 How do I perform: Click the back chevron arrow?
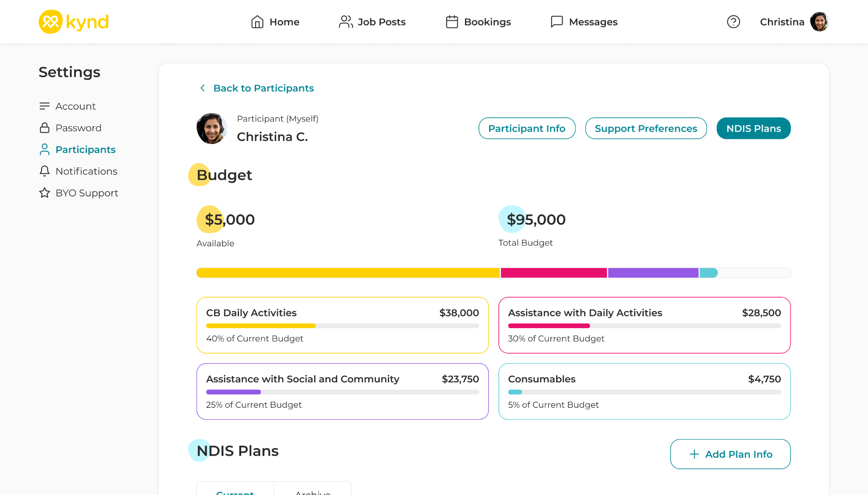(x=203, y=88)
